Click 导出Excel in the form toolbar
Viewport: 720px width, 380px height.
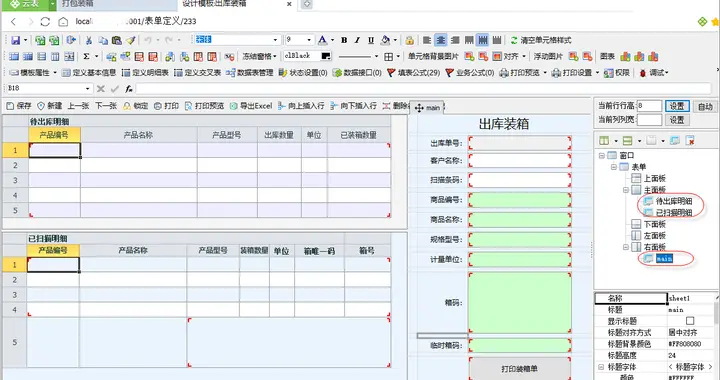pos(251,106)
